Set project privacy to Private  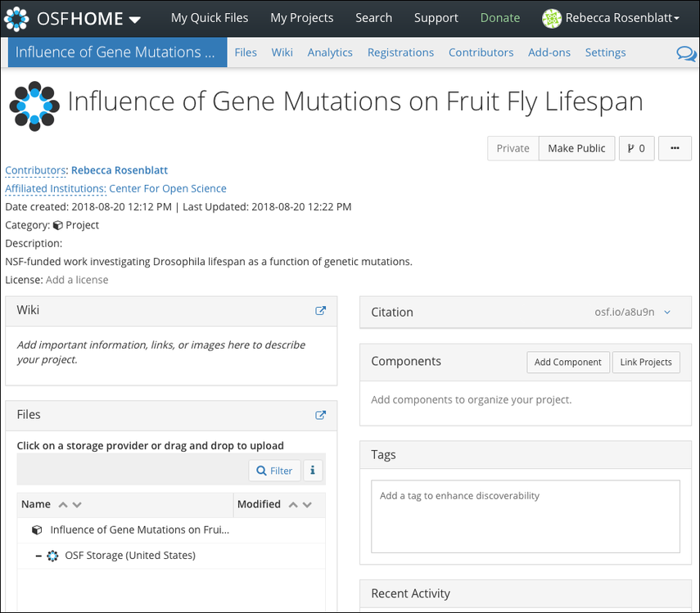click(x=513, y=148)
